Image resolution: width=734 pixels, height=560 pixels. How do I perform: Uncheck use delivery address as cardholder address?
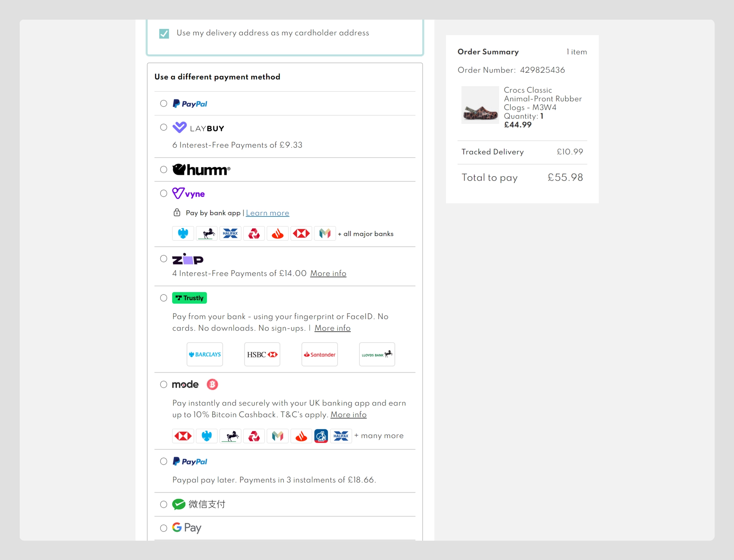click(164, 33)
